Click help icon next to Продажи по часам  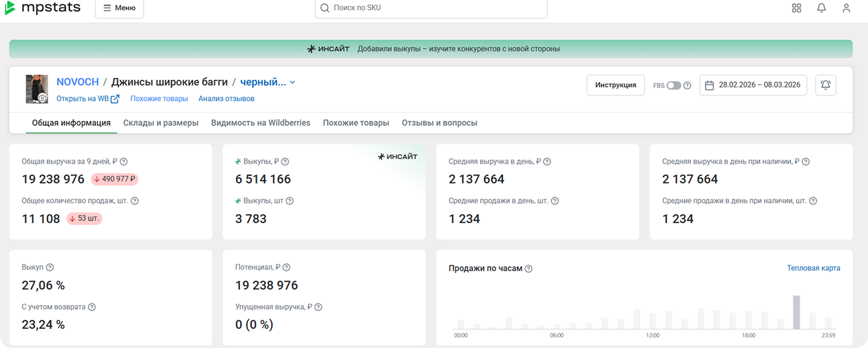tap(528, 269)
